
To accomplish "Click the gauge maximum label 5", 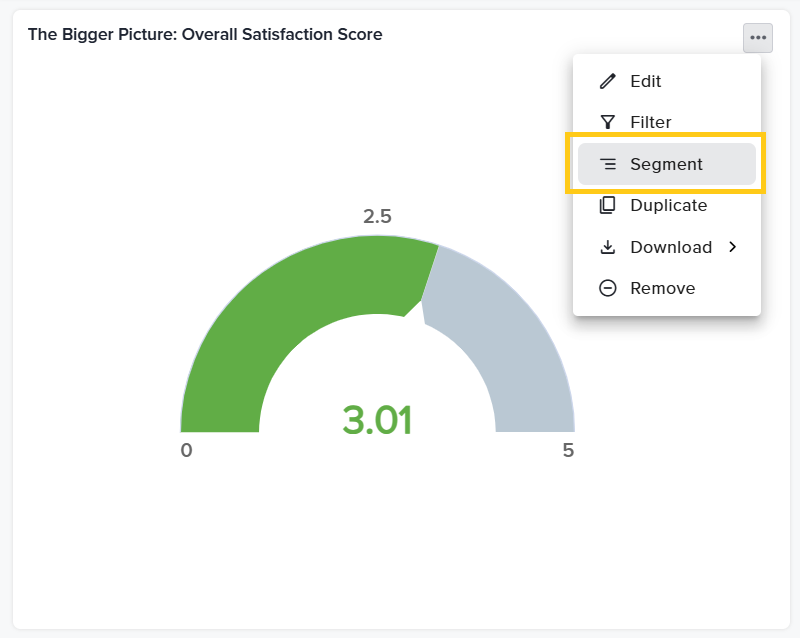I will click(x=568, y=450).
